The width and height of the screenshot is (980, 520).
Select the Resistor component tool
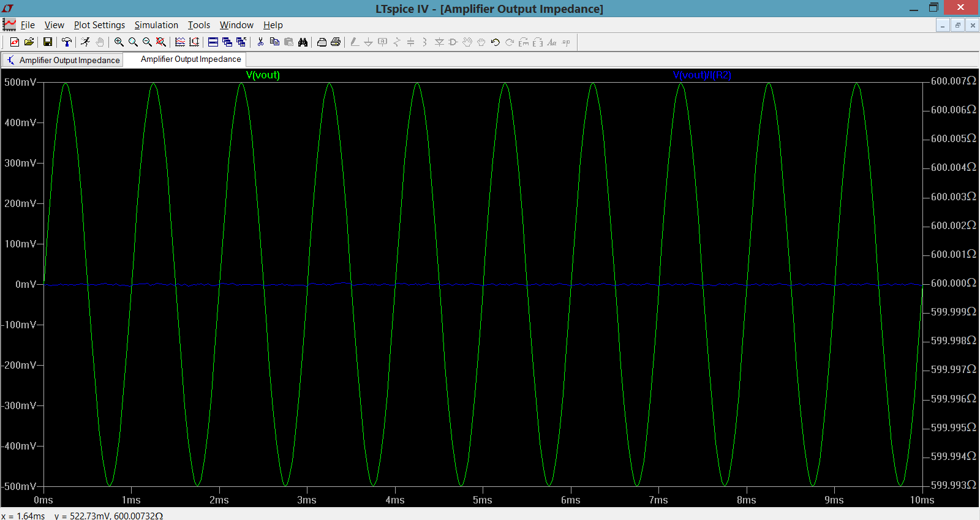click(396, 42)
